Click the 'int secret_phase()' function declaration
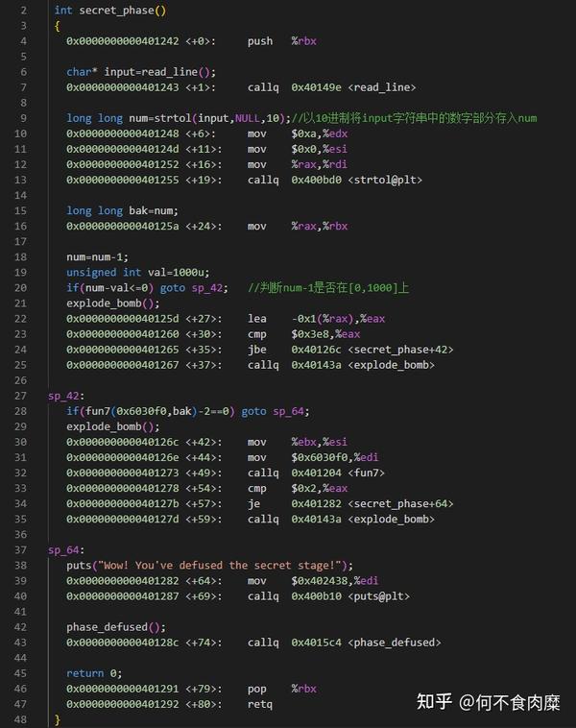The width and height of the screenshot is (576, 728). (109, 11)
